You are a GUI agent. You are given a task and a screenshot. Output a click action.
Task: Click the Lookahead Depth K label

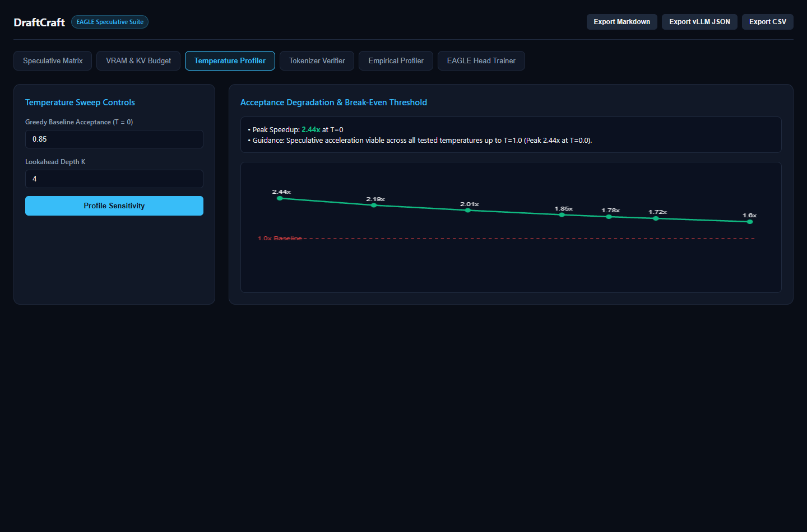(x=55, y=162)
